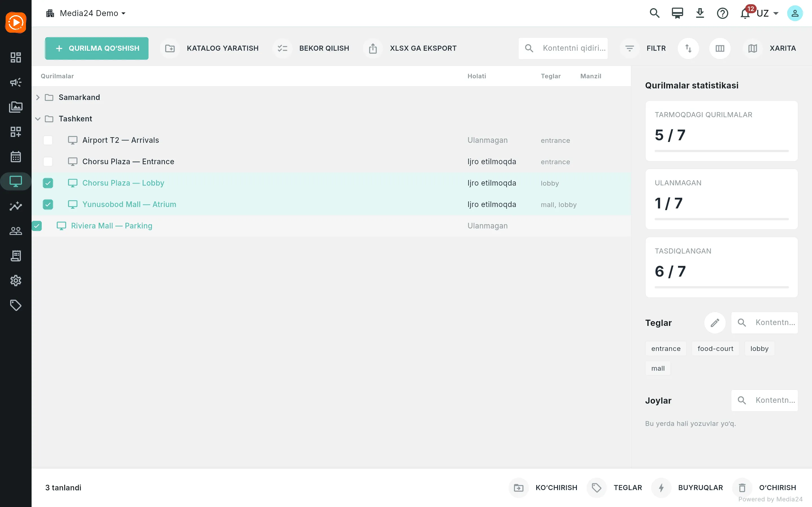Click the notifications bell icon
The image size is (812, 507).
click(x=745, y=14)
